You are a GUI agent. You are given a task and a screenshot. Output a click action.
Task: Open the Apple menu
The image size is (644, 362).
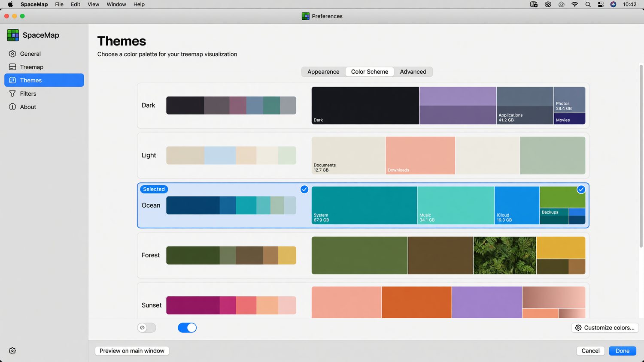coord(10,4)
